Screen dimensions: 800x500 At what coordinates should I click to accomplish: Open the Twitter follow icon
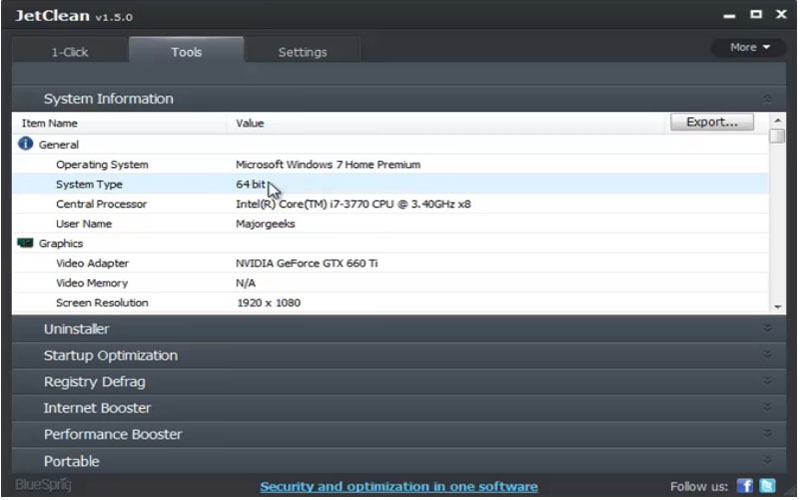click(767, 486)
